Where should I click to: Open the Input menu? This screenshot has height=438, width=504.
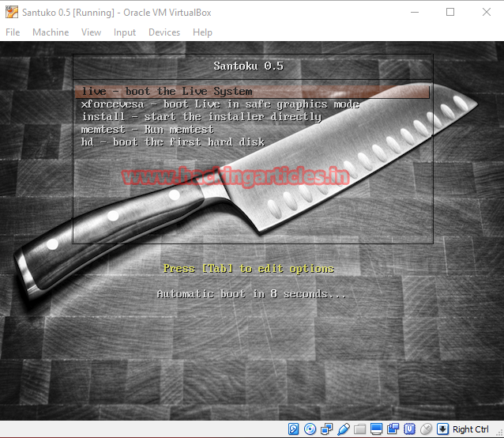pyautogui.click(x=124, y=32)
